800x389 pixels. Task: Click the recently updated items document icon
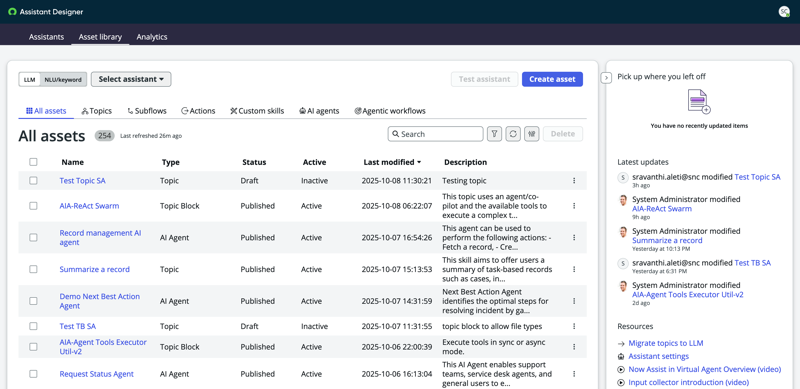coord(699,102)
